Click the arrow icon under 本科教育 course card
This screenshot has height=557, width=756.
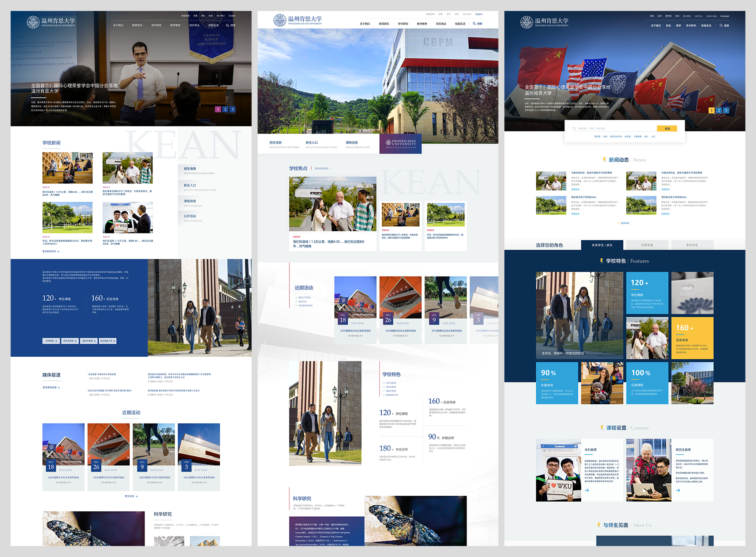coord(587,490)
